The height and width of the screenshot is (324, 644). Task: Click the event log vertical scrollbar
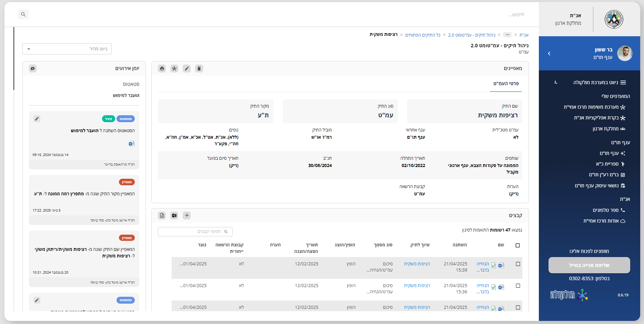click(14, 59)
